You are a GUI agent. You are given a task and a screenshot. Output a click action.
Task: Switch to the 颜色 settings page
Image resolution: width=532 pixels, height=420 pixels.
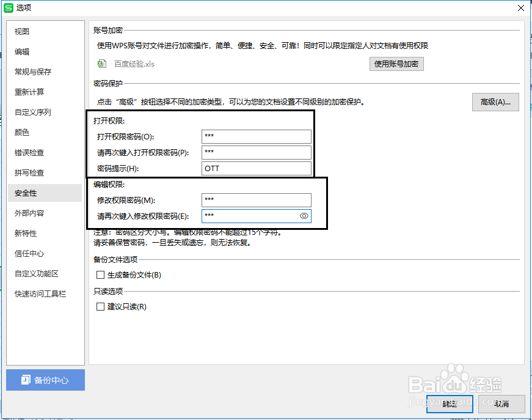(x=22, y=132)
